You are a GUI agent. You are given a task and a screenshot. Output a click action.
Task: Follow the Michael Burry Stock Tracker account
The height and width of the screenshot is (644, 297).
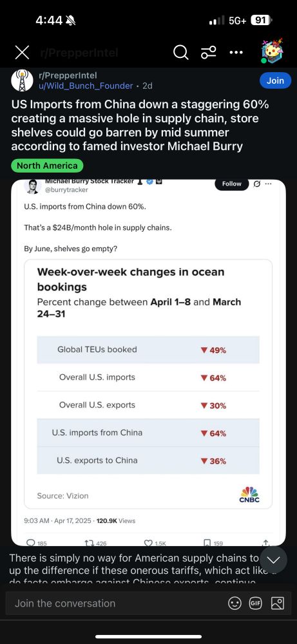232,184
